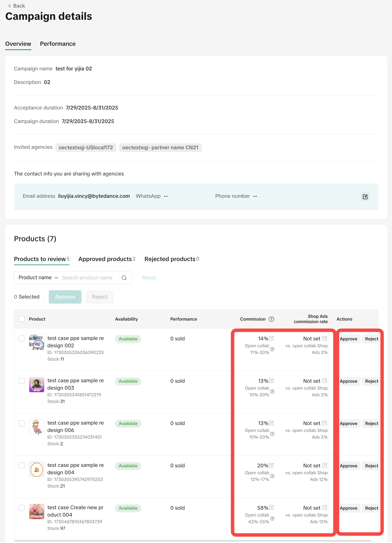Edit the 14% commission for redesign 002

tap(271, 338)
